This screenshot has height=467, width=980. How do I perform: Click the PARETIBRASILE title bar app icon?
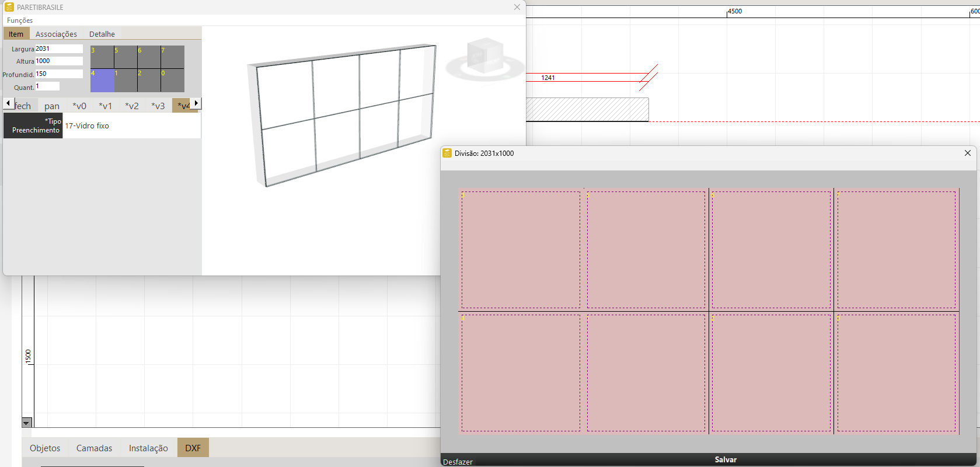(x=9, y=7)
